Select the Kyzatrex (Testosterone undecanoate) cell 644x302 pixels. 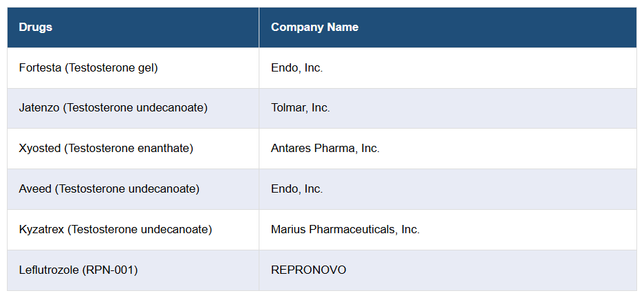click(116, 230)
